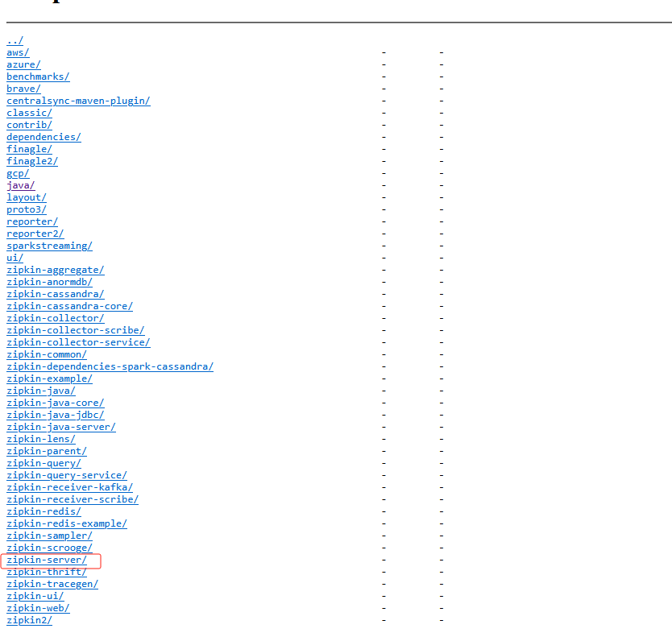Go to zipkin-common/ directory
The width and height of the screenshot is (672, 637).
47,354
